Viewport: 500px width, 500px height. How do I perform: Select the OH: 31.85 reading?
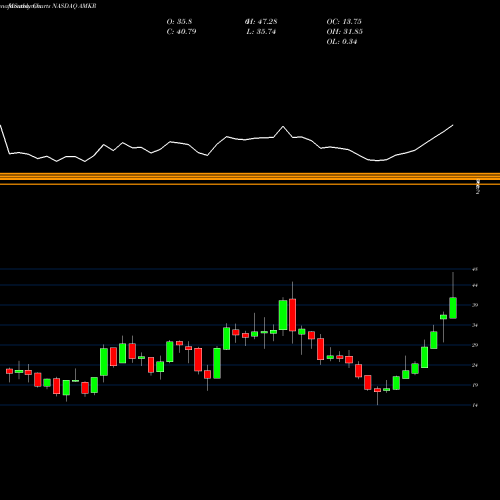[x=345, y=32]
